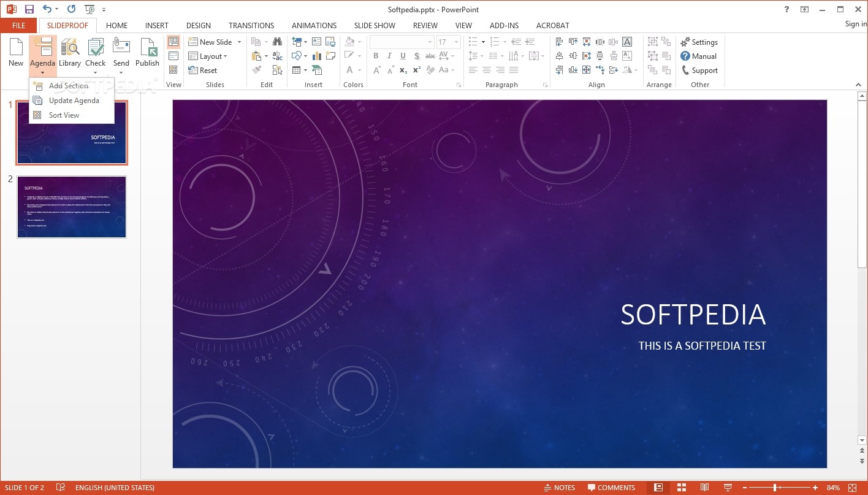
Task: Open the FILE tab
Action: [x=18, y=25]
